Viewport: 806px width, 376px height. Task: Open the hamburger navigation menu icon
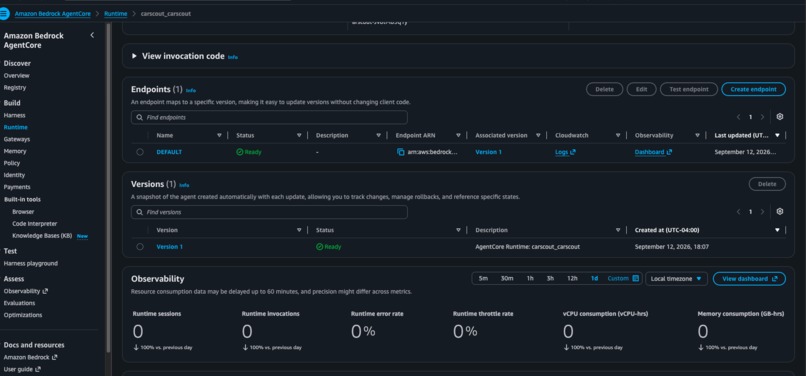4,14
